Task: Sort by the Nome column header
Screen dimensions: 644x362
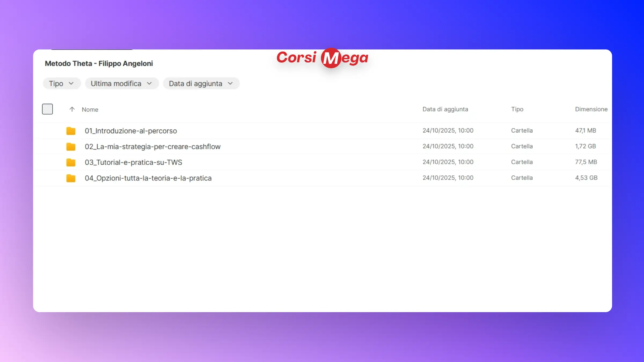Action: [x=90, y=110]
